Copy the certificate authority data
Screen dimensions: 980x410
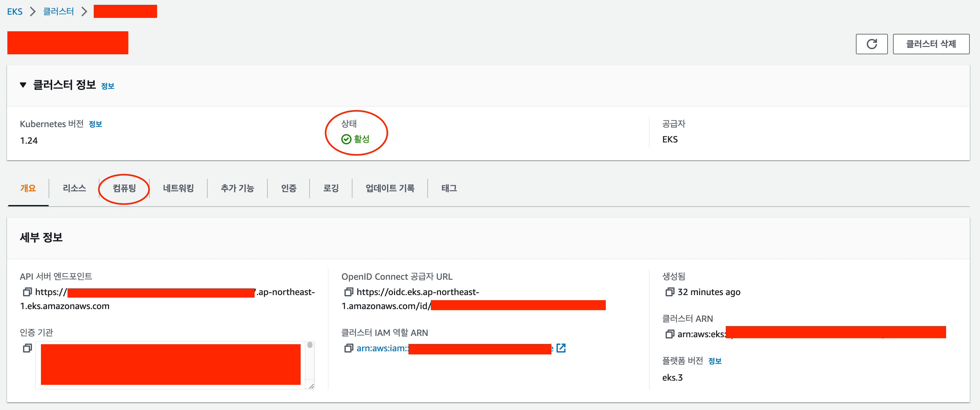tap(27, 348)
